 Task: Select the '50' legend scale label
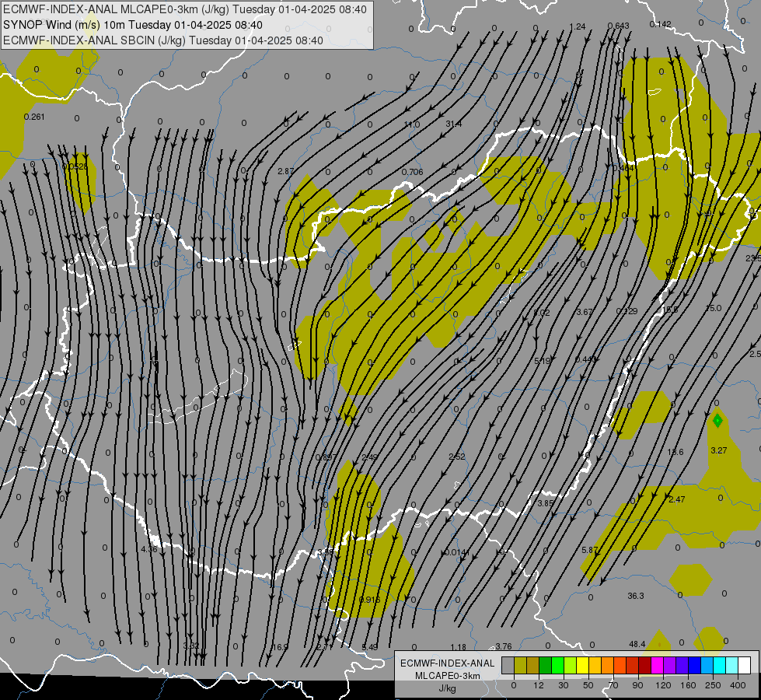pyautogui.click(x=588, y=685)
